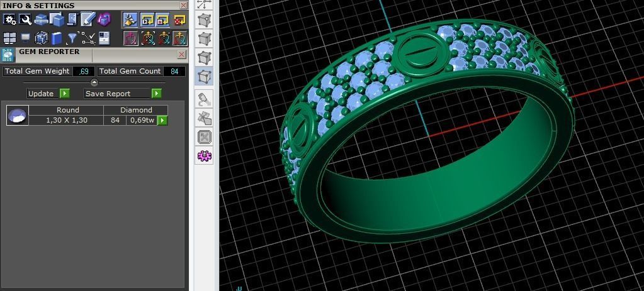Viewport: 644px width, 291px height.
Task: Click the green ring model in viewport
Action: coord(427,131)
